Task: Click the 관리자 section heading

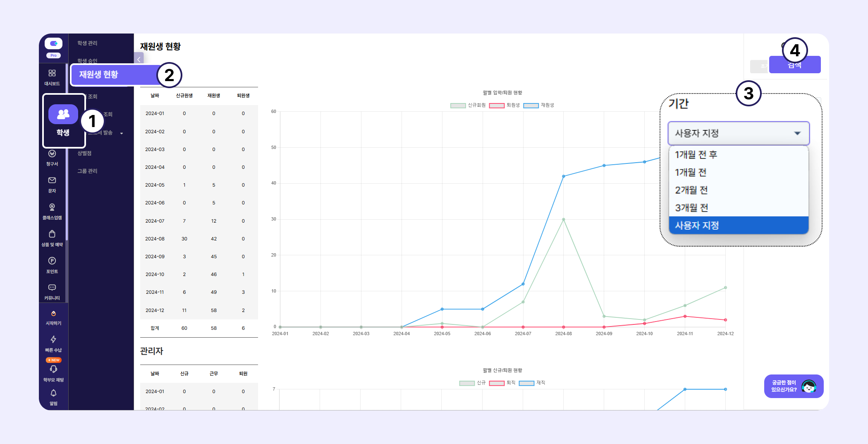Action: point(152,351)
